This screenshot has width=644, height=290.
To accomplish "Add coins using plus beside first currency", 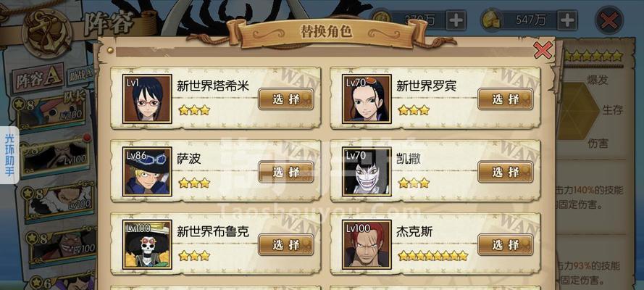I will pyautogui.click(x=456, y=20).
